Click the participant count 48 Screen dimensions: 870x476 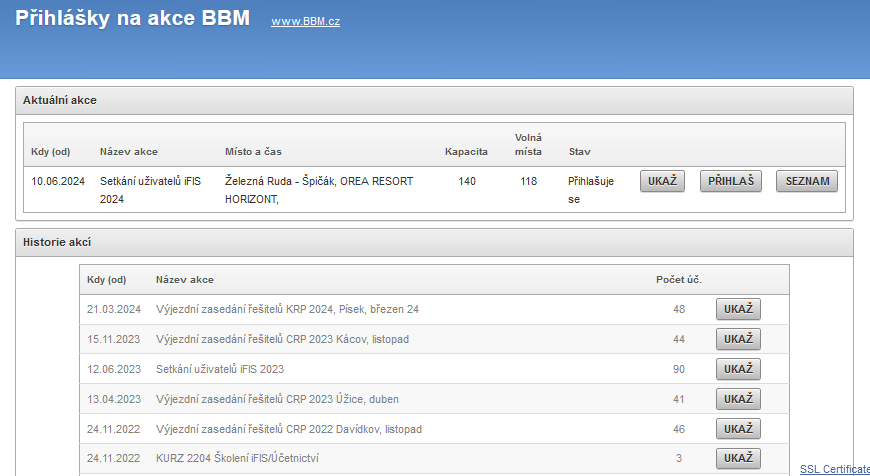679,309
